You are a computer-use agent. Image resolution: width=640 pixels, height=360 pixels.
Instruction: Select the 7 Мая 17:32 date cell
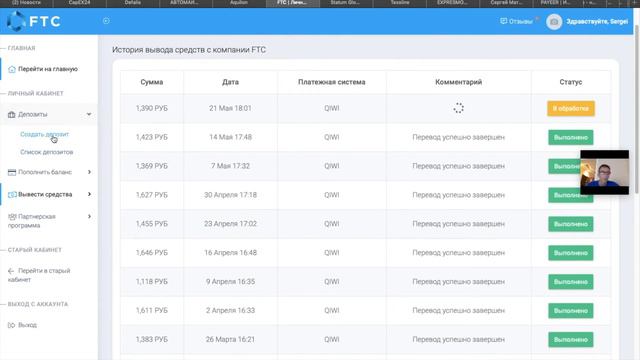[230, 166]
